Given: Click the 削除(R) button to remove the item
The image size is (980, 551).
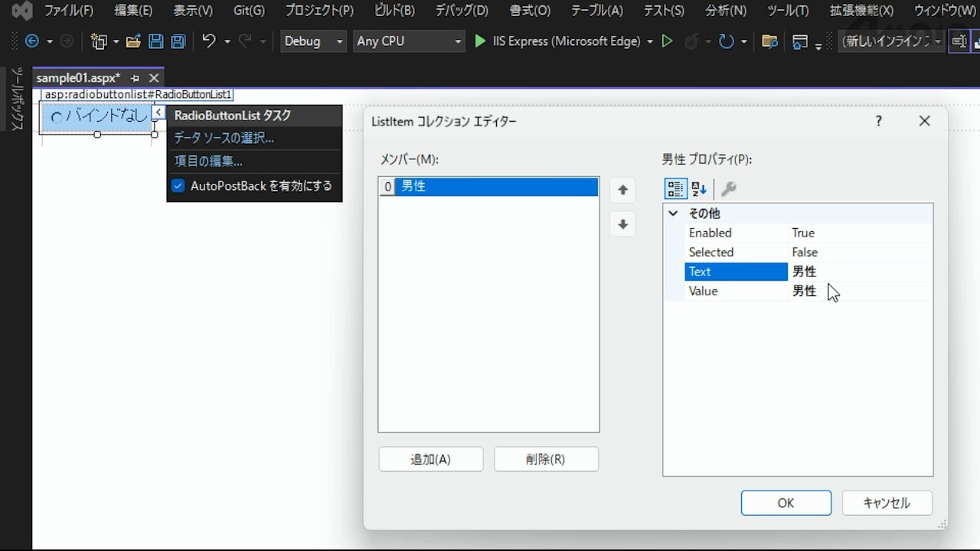Looking at the screenshot, I should (546, 459).
